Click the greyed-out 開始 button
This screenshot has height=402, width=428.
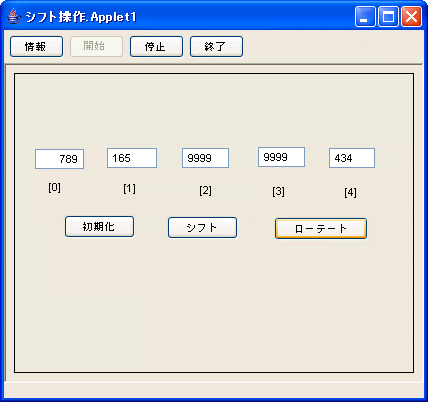click(x=96, y=47)
